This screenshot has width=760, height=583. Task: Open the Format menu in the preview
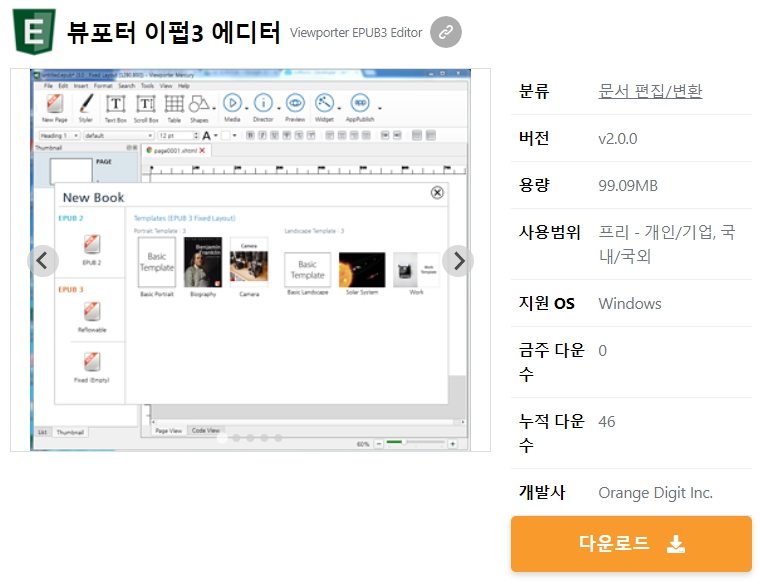tap(103, 86)
